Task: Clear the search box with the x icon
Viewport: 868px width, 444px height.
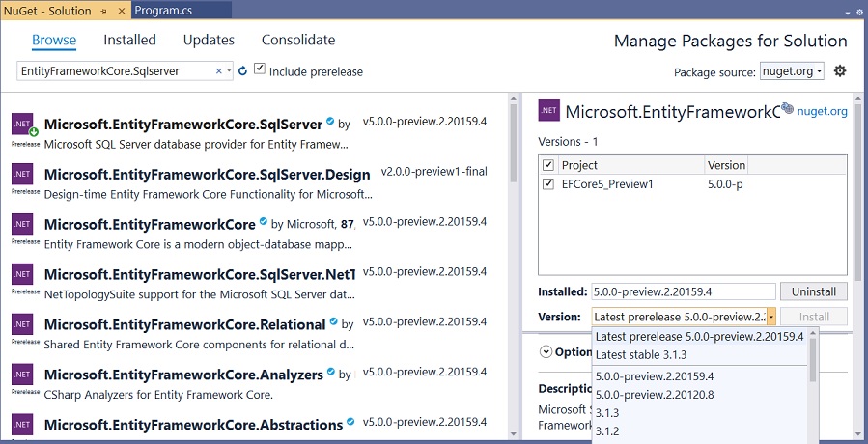Action: [x=218, y=70]
